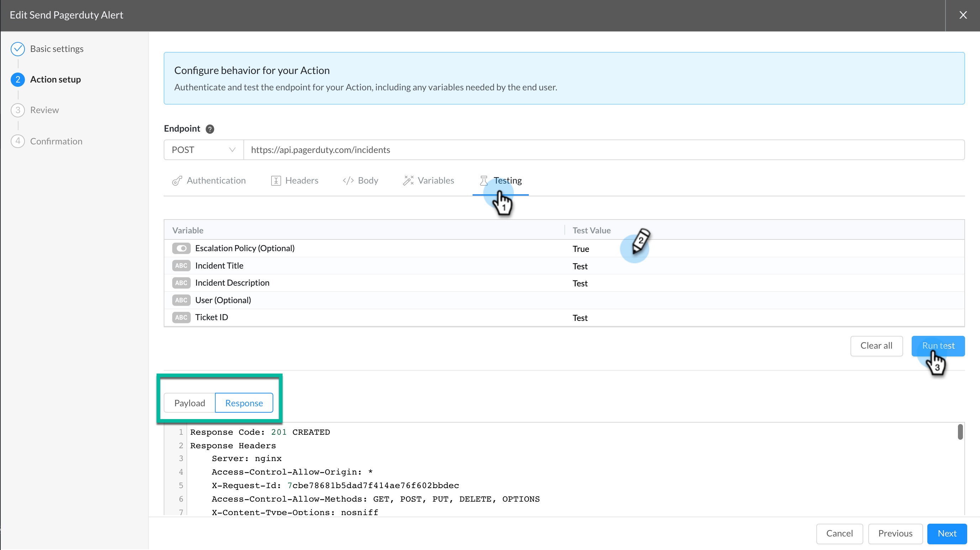Click the Action setup step 2 circle
The width and height of the screenshot is (980, 550).
[17, 79]
